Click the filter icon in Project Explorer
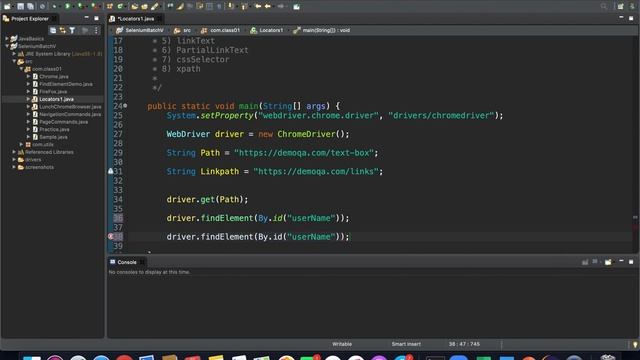 coord(72,30)
